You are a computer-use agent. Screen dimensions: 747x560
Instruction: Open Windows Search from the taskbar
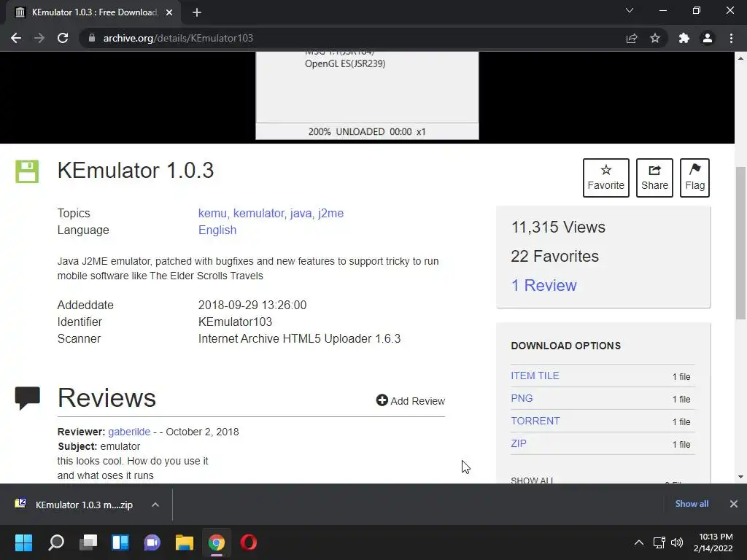[55, 542]
